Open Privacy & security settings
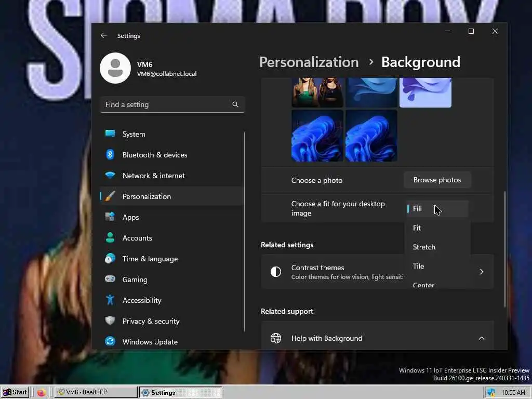532x399 pixels. (x=172, y=321)
